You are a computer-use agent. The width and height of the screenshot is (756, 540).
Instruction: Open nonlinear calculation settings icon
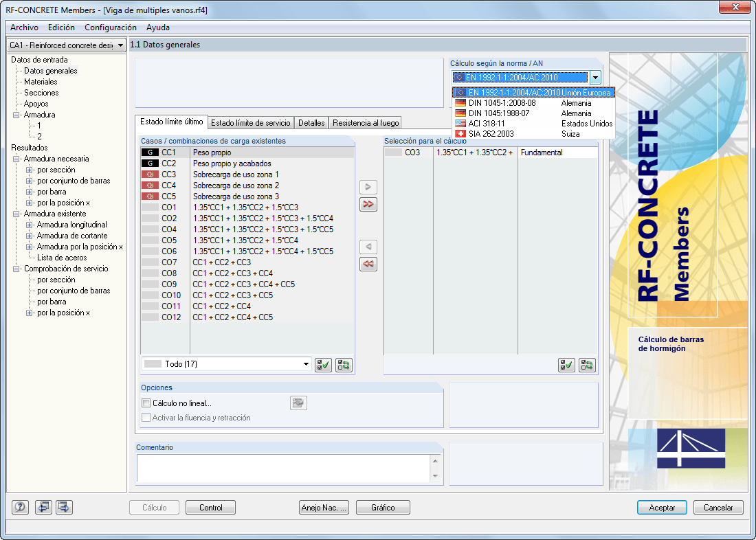298,403
